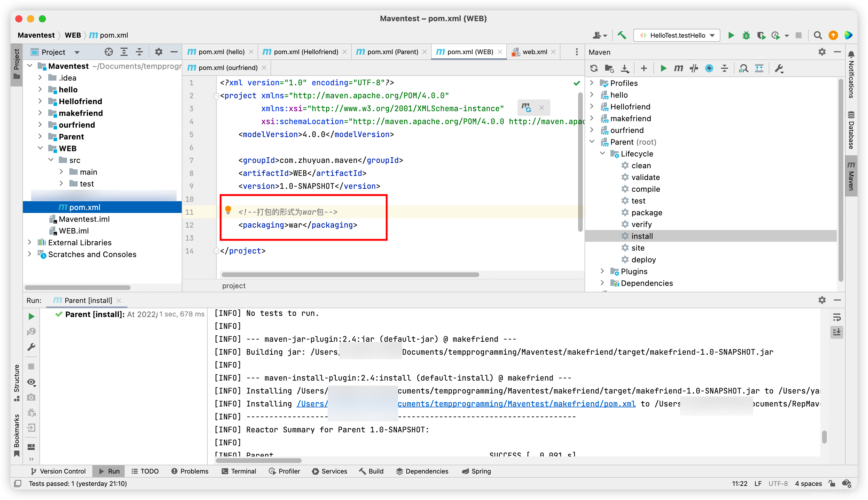The height and width of the screenshot is (500, 868).
Task: Collapse the WEB module folder
Action: [x=40, y=148]
